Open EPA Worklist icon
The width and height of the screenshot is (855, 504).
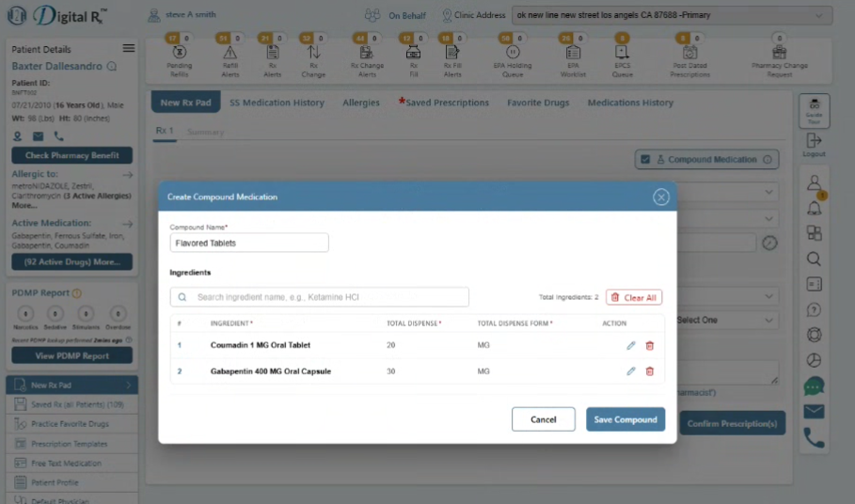click(x=573, y=53)
